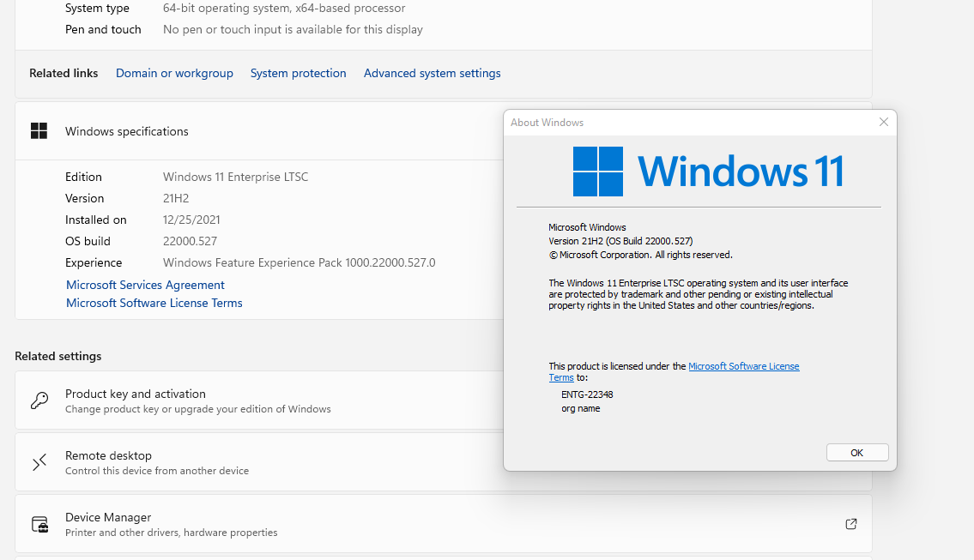The image size is (974, 560).
Task: Open Domain or workgroup link
Action: coord(174,73)
